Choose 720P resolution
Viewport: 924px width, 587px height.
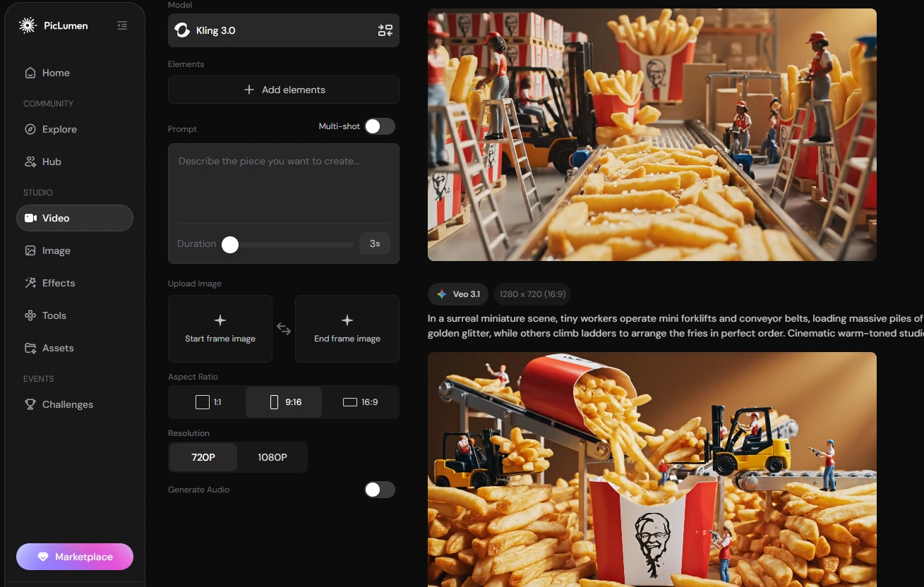pyautogui.click(x=203, y=457)
